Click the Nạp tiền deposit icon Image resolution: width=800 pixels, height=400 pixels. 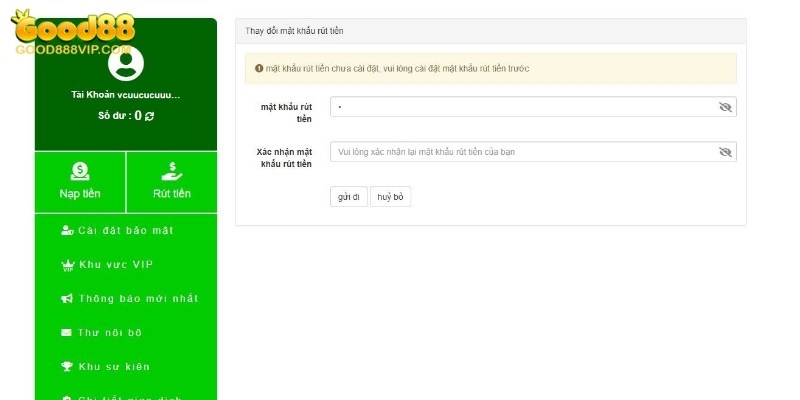point(80,171)
